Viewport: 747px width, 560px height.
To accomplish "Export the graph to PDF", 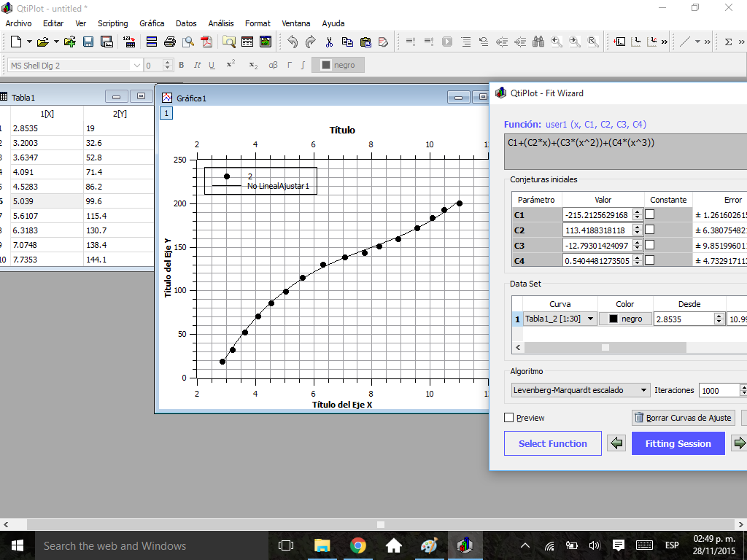I will [206, 42].
